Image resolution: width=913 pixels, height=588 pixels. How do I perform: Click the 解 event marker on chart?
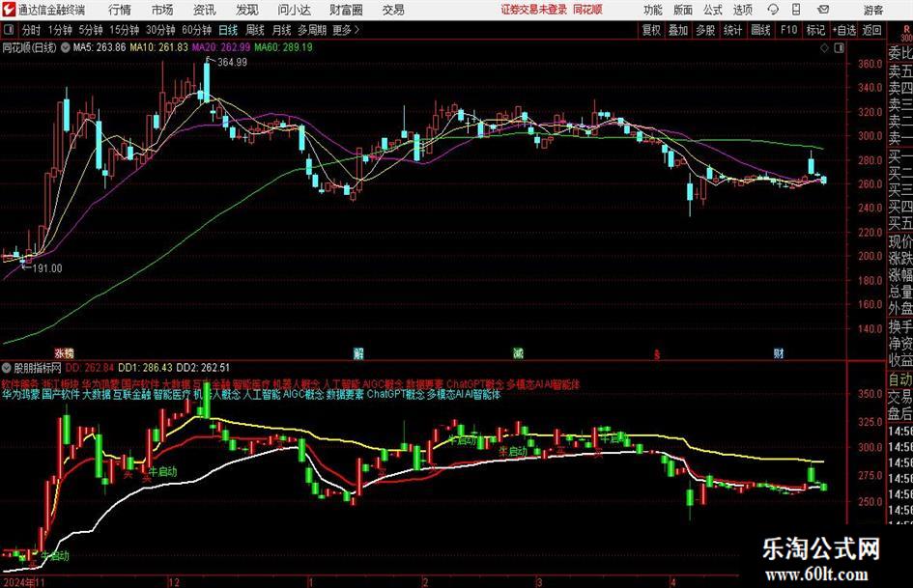tap(358, 353)
